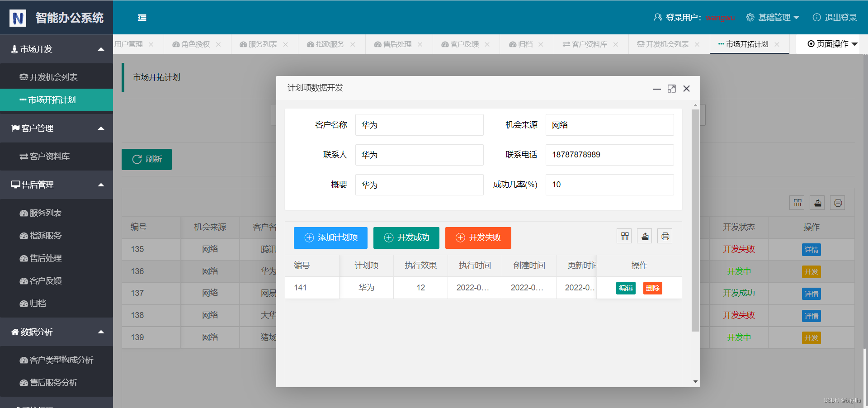Screen dimensions: 868x408
Task: Click the dialog scrollbar down arrow
Action: click(695, 382)
